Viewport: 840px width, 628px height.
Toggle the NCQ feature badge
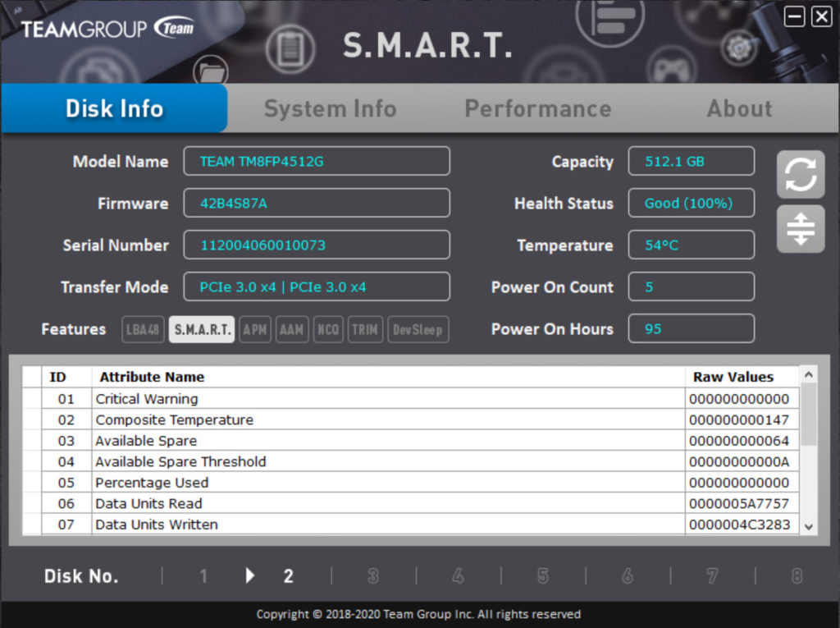coord(328,328)
